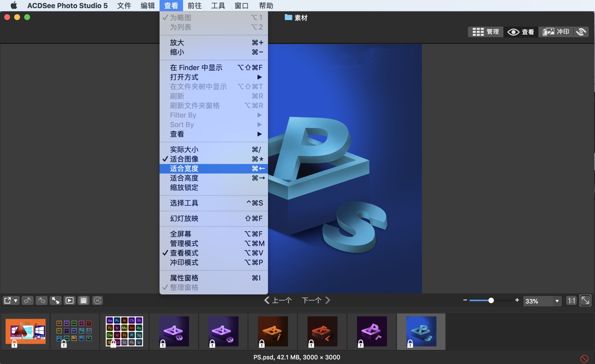
Task: Click the 1:1 actual size button
Action: [571, 300]
